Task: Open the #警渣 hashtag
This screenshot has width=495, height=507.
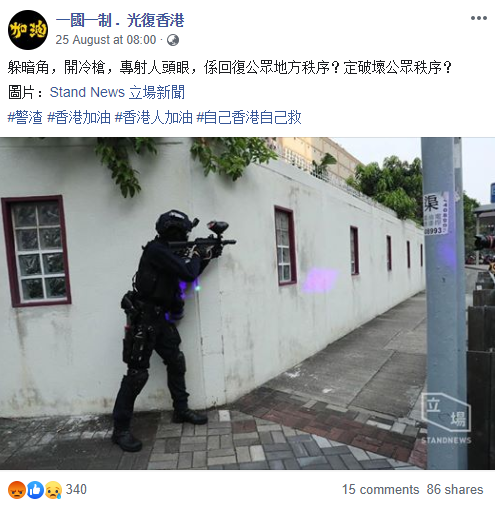Action: pyautogui.click(x=25, y=118)
